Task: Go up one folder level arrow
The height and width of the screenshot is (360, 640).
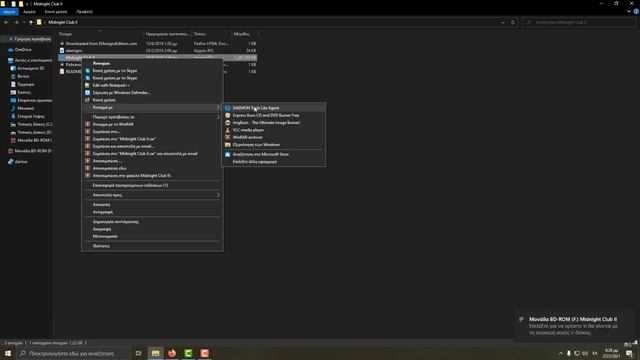Action: [x=31, y=22]
